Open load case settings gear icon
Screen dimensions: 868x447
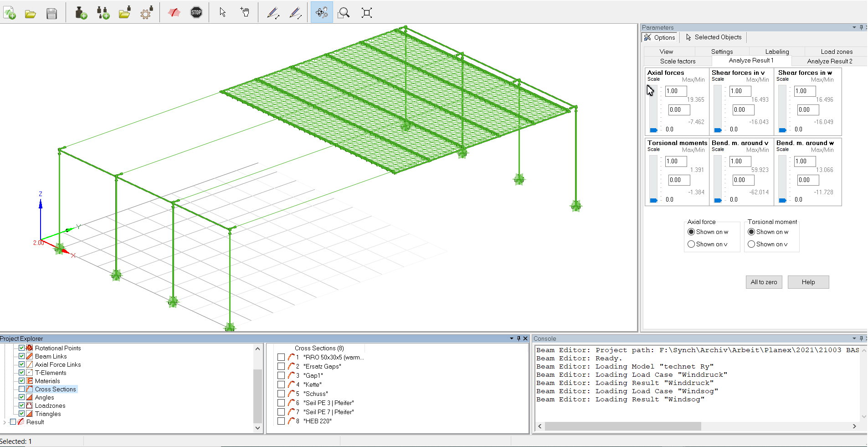[x=146, y=13]
